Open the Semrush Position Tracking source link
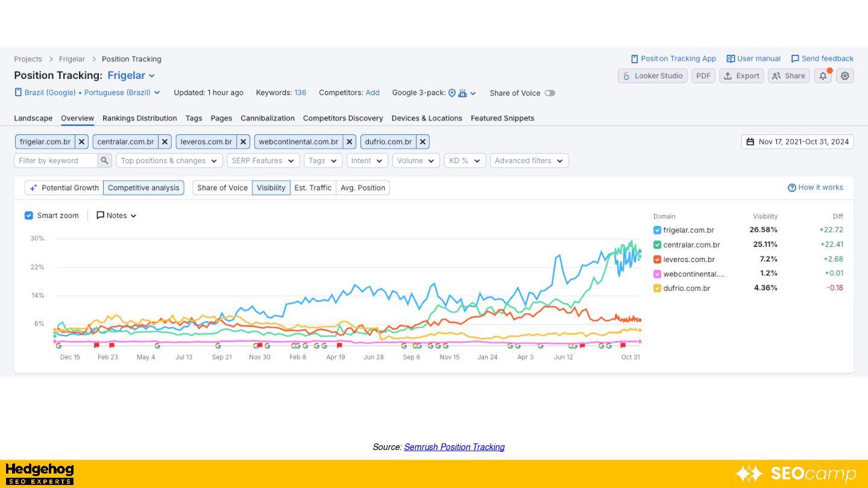Image resolution: width=868 pixels, height=488 pixels. 454,447
